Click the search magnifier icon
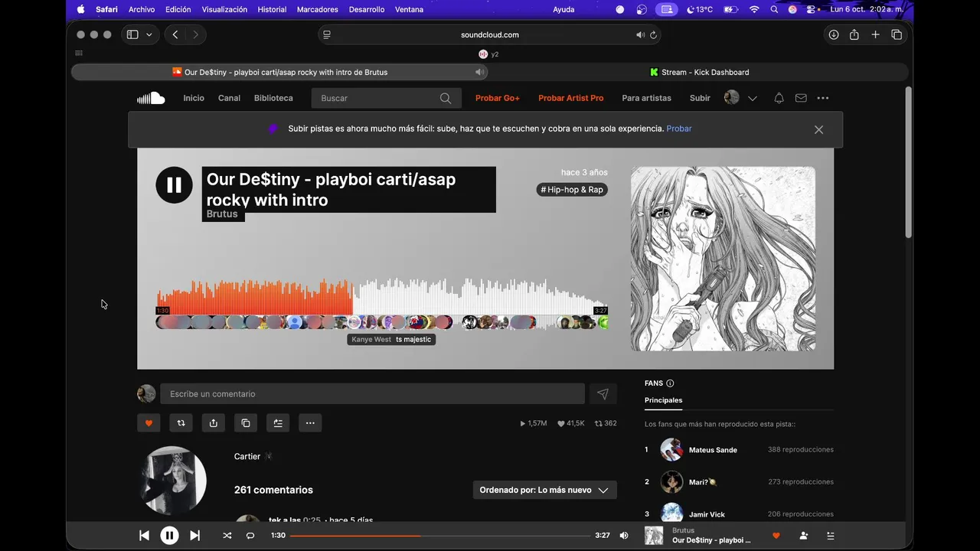Screen dimensions: 980x551 click(446, 98)
